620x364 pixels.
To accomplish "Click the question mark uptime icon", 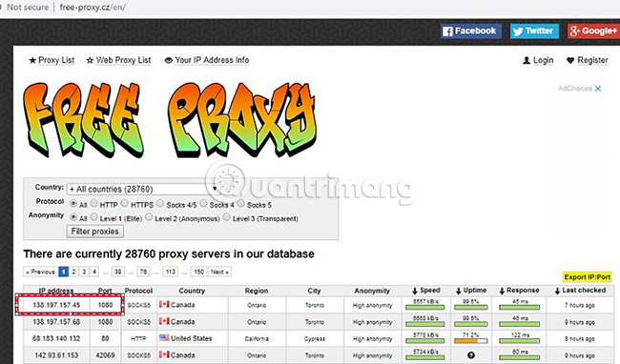I will 471,354.
